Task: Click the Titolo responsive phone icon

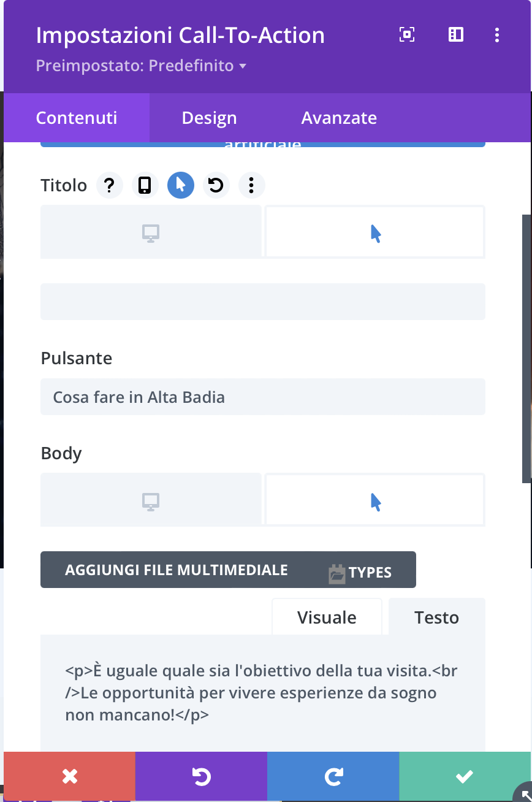Action: pos(145,185)
